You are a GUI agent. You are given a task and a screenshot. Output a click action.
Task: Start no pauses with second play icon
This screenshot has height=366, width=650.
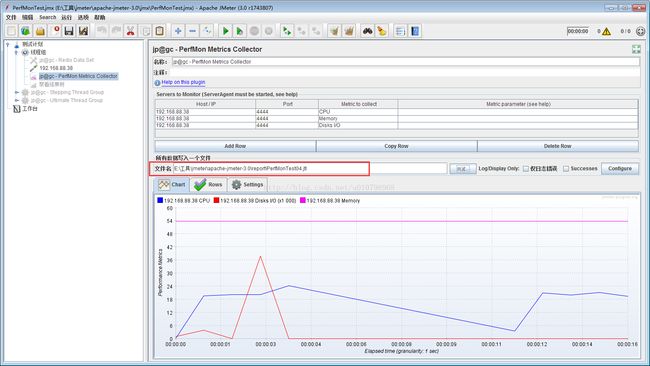pos(240,31)
